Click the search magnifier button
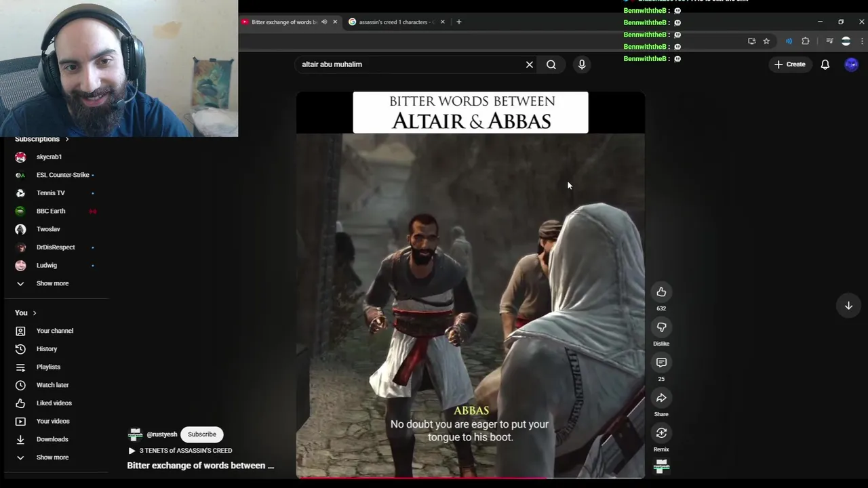Viewport: 868px width, 488px height. pos(551,64)
